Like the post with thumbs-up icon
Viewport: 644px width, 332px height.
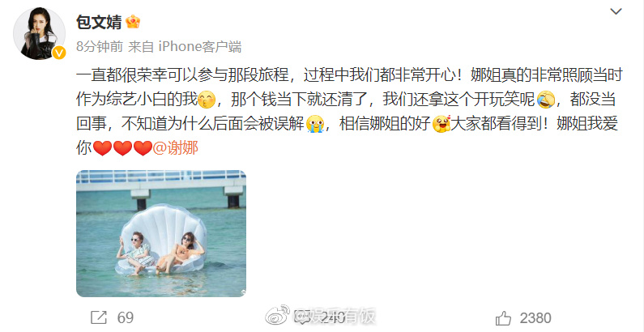coord(503,318)
